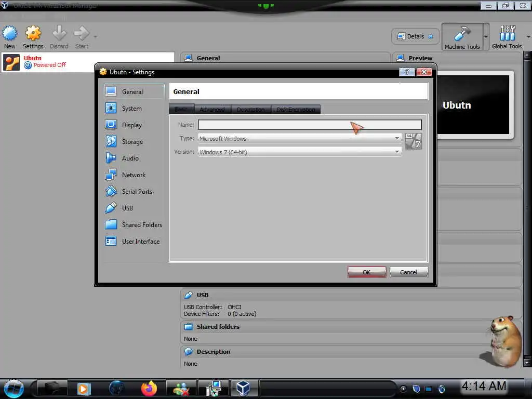
Task: Open Serial Ports settings category
Action: click(134, 191)
